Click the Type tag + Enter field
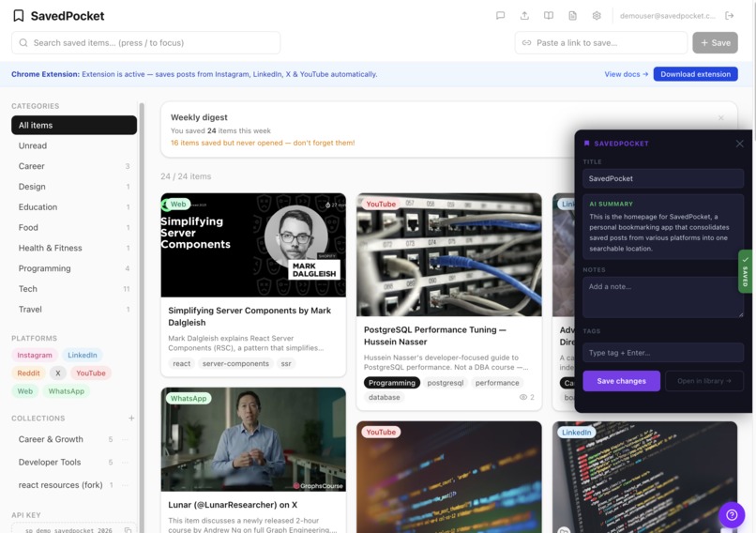 [x=663, y=353]
